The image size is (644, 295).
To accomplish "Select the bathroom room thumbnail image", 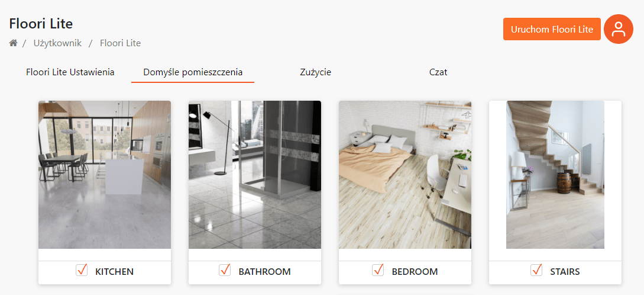I will point(255,175).
